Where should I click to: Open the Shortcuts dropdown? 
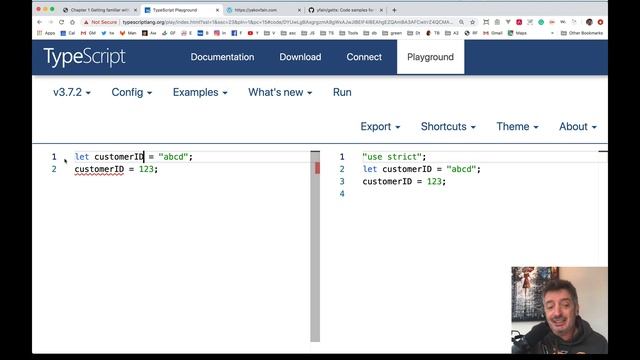pos(448,127)
